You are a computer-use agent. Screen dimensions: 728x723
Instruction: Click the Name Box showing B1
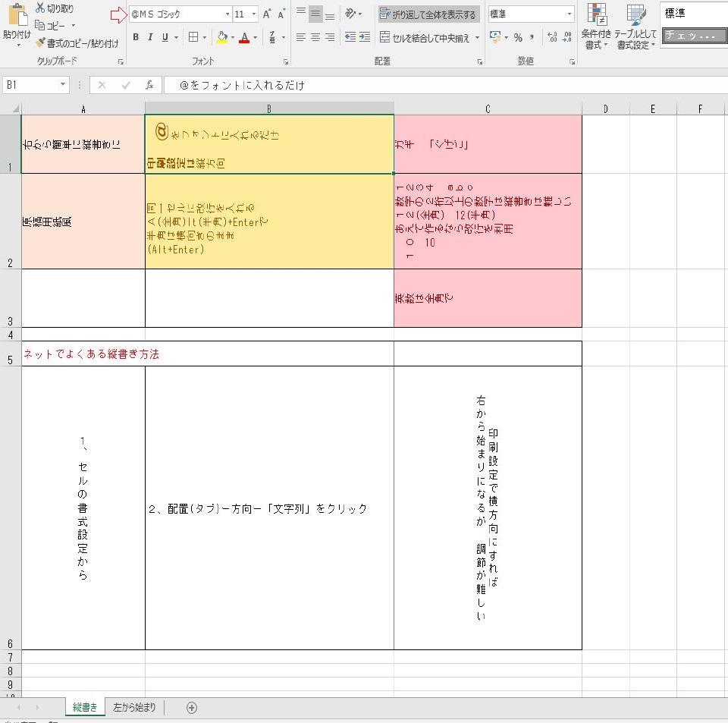click(x=30, y=84)
